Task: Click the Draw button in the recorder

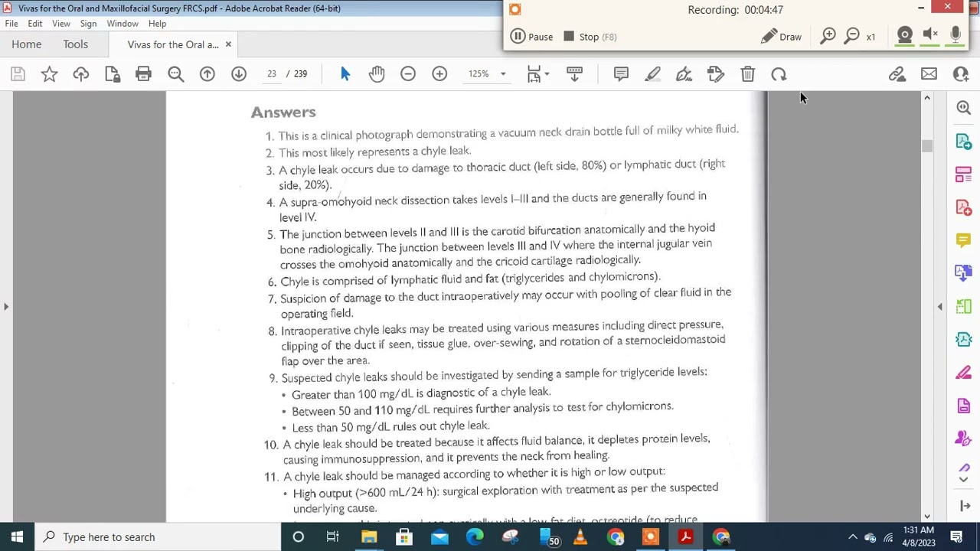Action: (781, 37)
